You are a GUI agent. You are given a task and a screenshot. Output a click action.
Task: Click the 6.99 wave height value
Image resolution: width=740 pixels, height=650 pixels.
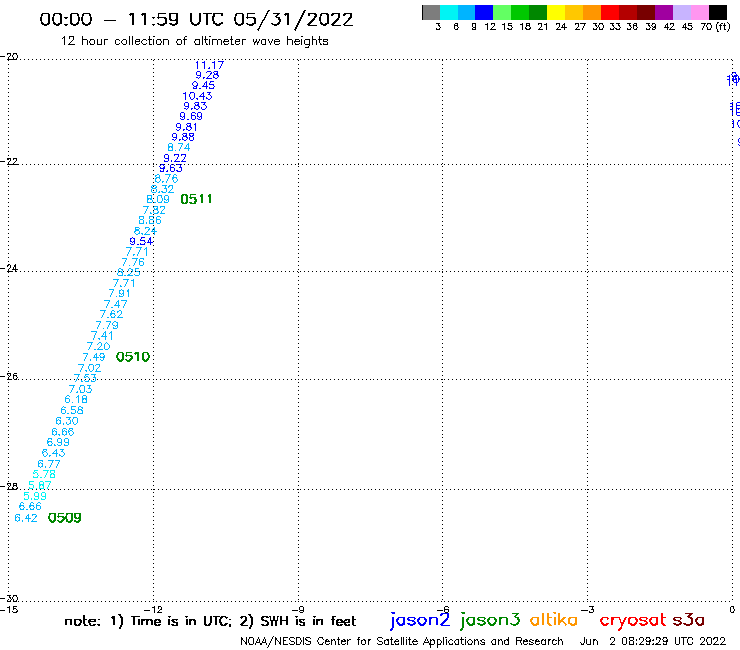point(59,442)
